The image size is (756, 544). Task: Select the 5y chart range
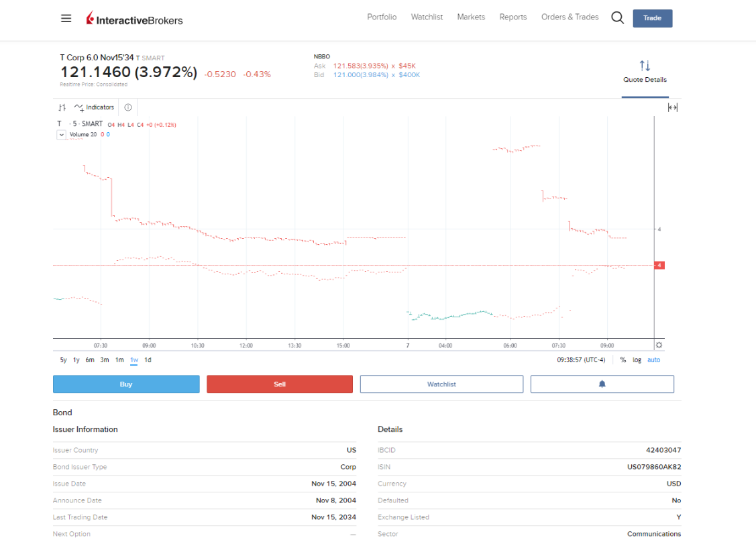coord(63,360)
